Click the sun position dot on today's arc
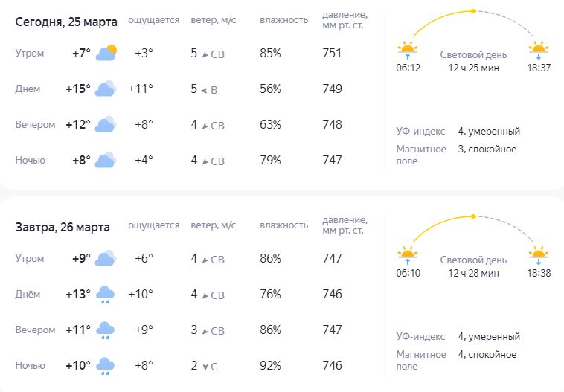564x392 pixels. (472, 11)
